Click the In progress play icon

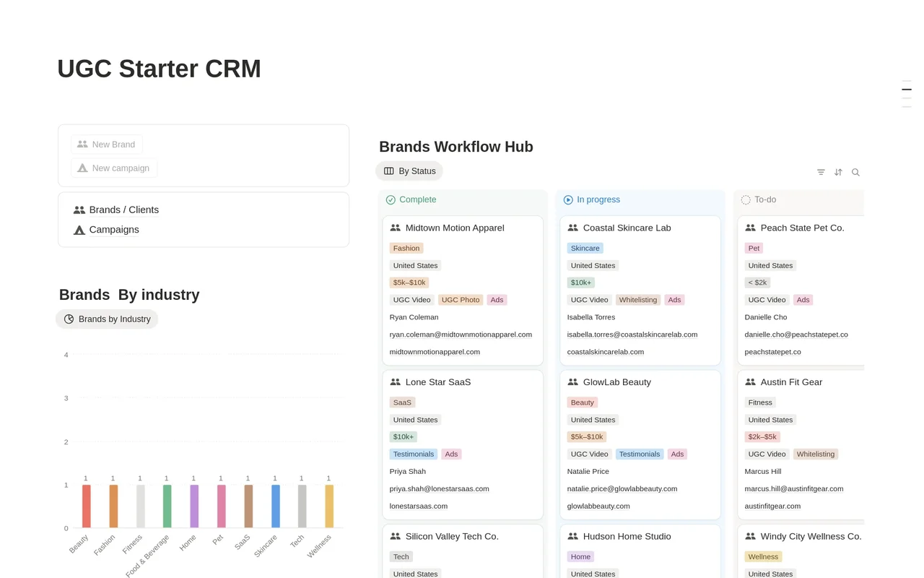[x=568, y=200]
